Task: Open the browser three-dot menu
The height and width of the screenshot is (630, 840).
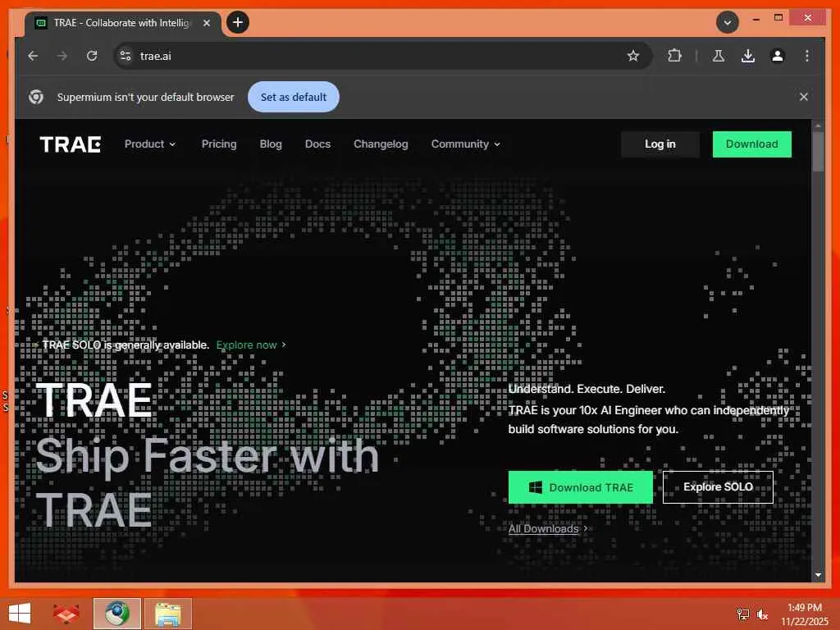Action: [807, 56]
